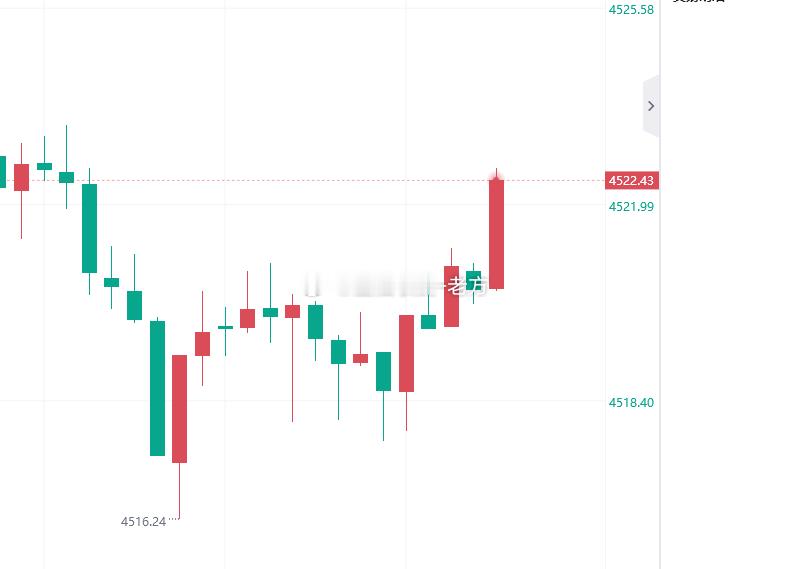Viewport: 793px width, 569px height.
Task: Select the latest tall red candle body
Action: 496,234
